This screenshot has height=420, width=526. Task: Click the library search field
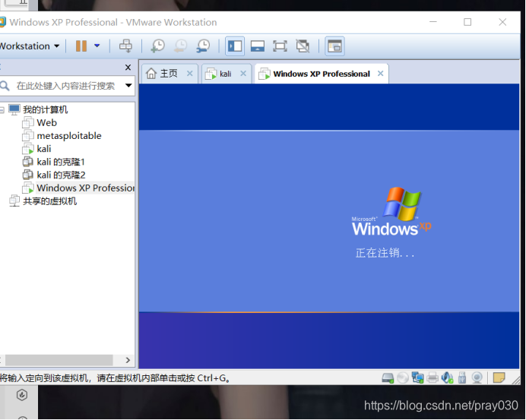[65, 86]
